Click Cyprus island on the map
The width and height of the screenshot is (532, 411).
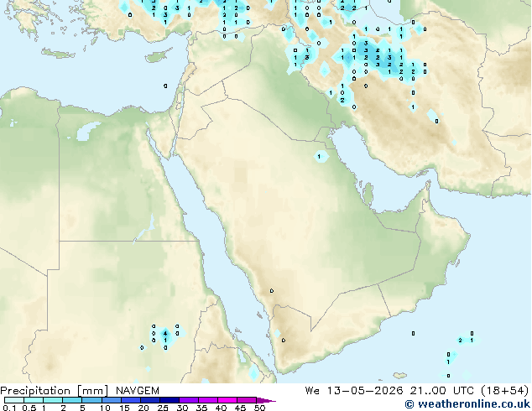158,56
